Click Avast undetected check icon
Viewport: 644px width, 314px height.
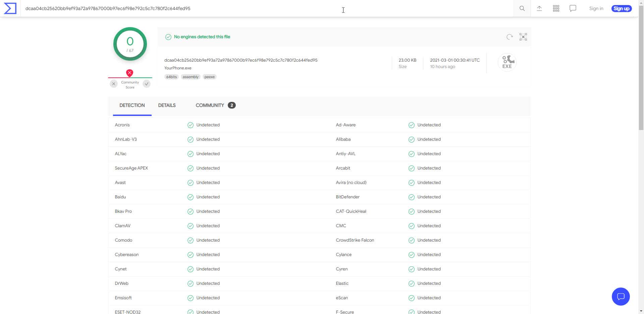190,183
